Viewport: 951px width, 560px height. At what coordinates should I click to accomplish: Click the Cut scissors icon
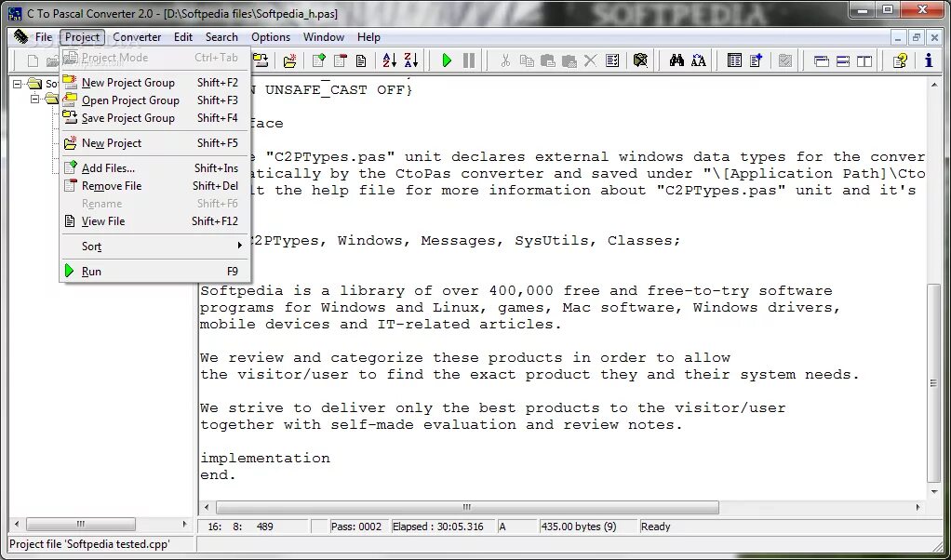coord(504,60)
